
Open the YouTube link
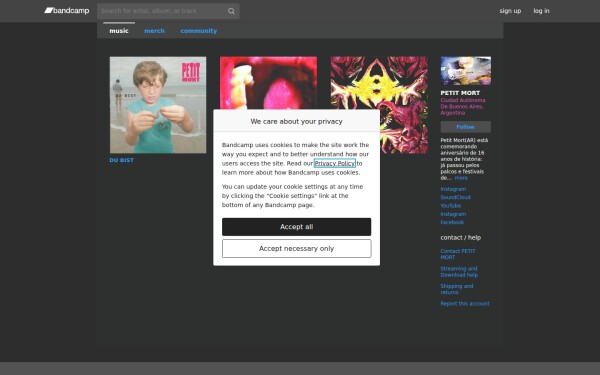pos(451,205)
